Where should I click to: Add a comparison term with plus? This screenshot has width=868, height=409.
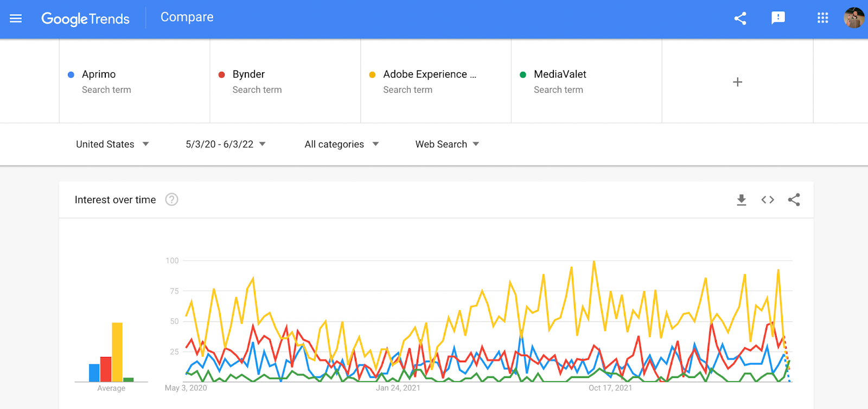(737, 82)
